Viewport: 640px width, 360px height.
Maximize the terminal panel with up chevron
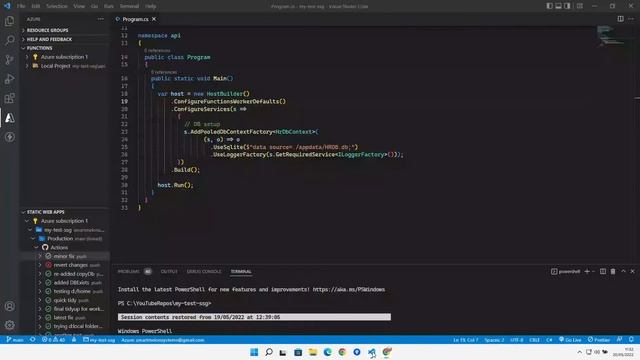click(x=623, y=271)
